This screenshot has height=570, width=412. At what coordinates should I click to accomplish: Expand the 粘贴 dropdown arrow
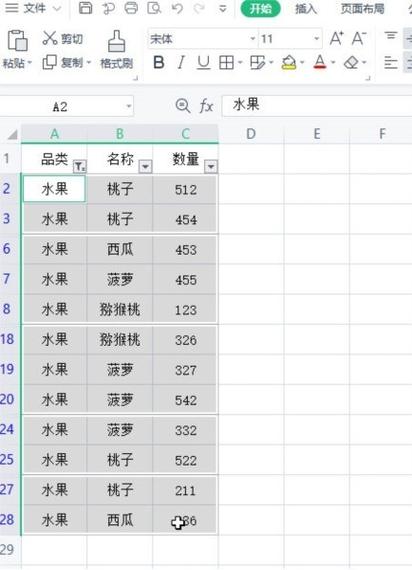30,63
